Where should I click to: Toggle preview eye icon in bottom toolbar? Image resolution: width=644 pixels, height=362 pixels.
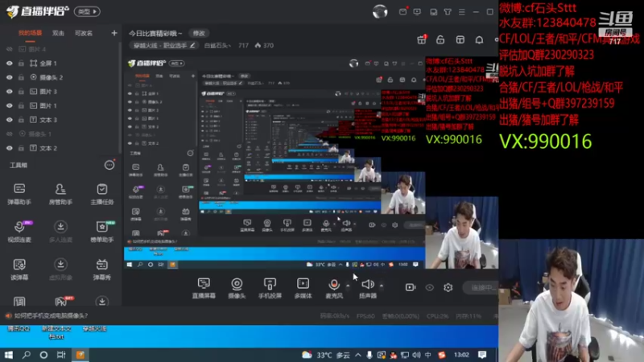pos(430,287)
